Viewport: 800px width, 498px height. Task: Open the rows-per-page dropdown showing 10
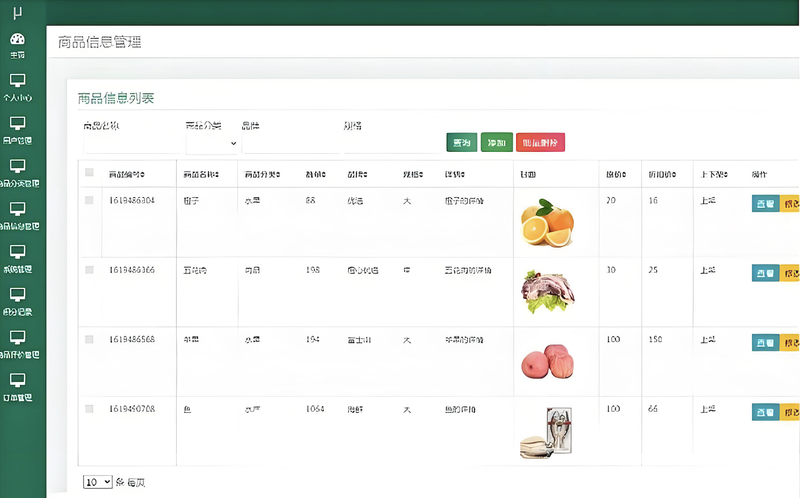[x=98, y=482]
